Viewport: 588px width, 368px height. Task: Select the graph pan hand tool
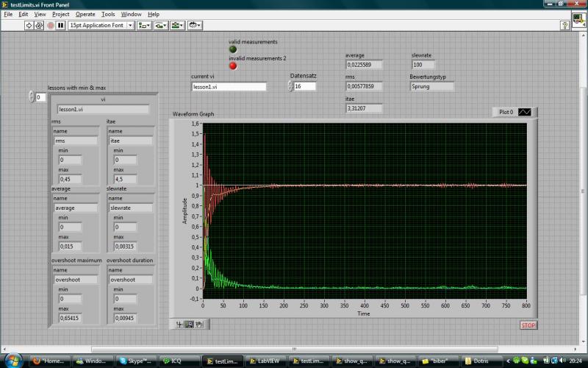198,324
